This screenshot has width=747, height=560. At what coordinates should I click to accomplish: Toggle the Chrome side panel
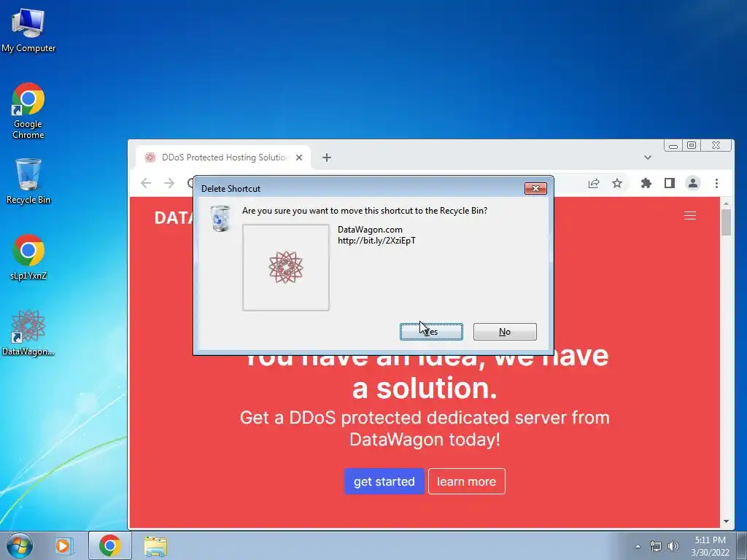coord(670,183)
